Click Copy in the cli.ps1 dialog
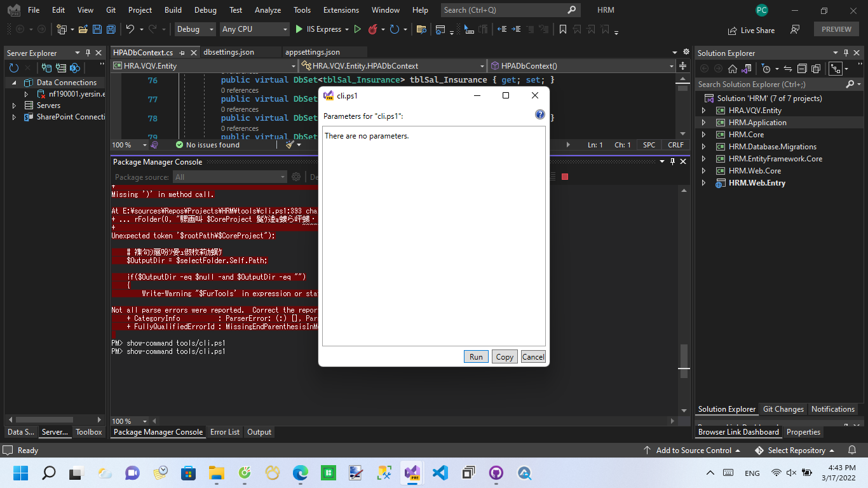Image resolution: width=868 pixels, height=488 pixels. [505, 356]
